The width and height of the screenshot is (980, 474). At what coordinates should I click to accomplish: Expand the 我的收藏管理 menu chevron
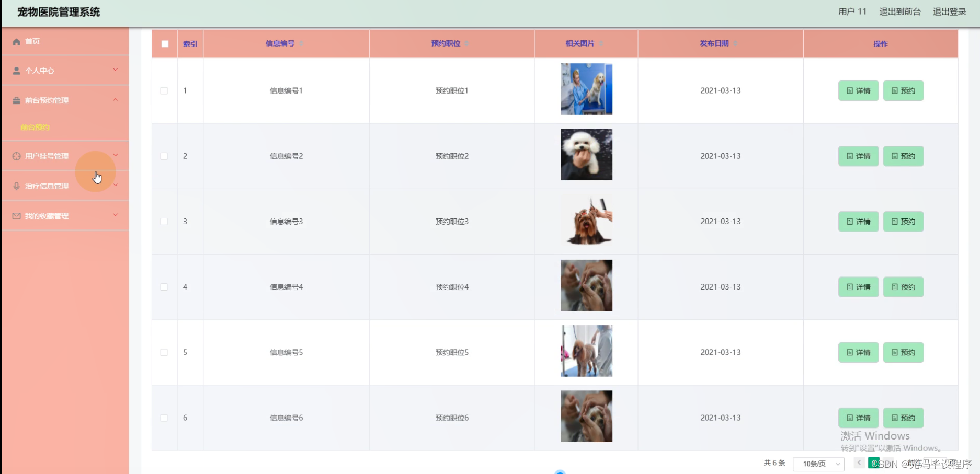click(x=116, y=215)
